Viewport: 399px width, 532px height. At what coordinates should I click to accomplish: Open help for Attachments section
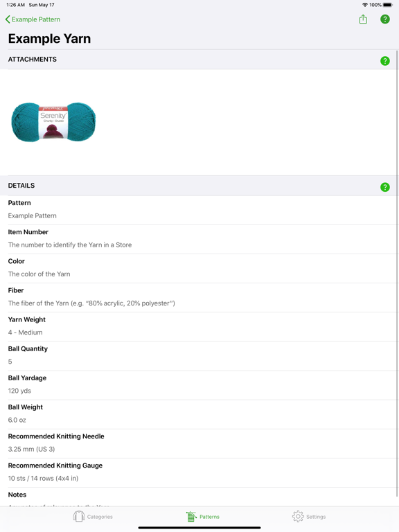tap(384, 61)
